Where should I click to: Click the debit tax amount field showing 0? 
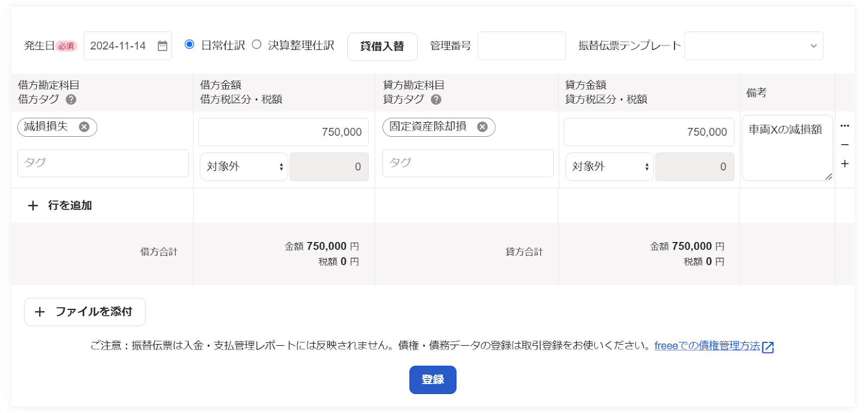tap(329, 167)
